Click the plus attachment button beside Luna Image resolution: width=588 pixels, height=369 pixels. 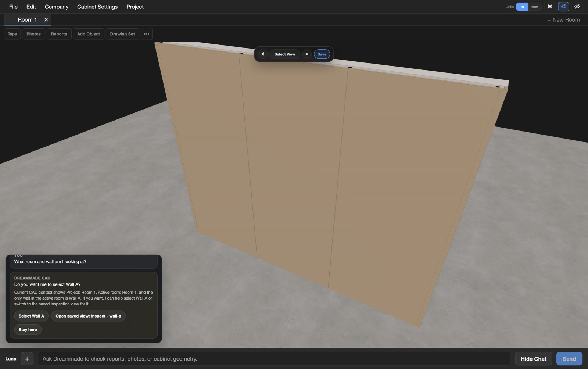coord(27,359)
